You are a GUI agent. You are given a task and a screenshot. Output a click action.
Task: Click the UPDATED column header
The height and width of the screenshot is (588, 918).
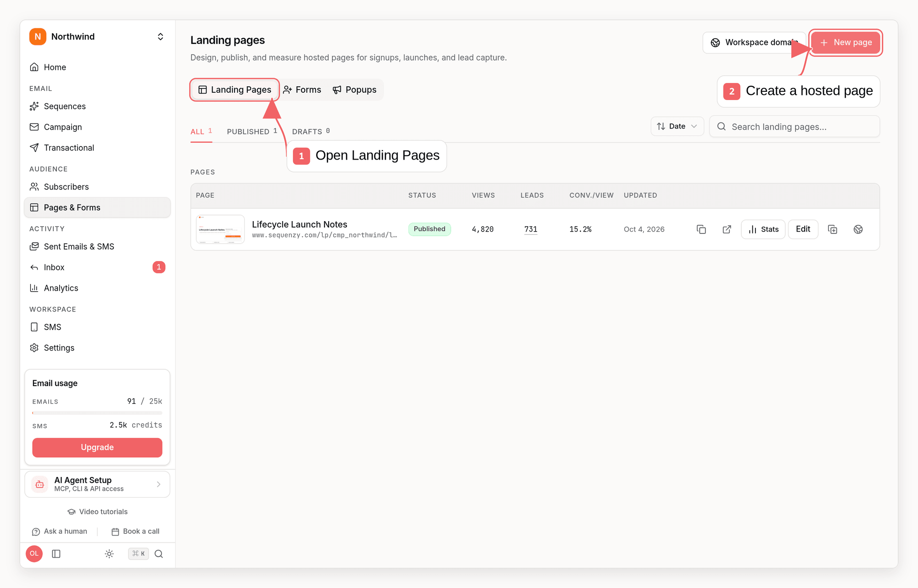[x=640, y=195]
